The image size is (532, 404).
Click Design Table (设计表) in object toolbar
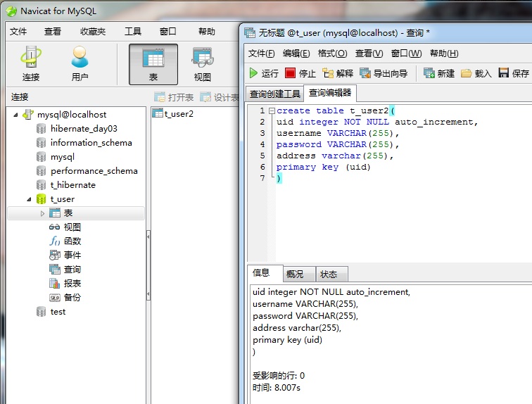click(x=219, y=97)
